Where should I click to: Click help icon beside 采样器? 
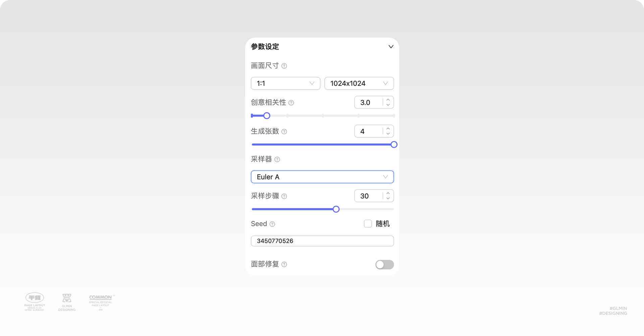click(277, 159)
